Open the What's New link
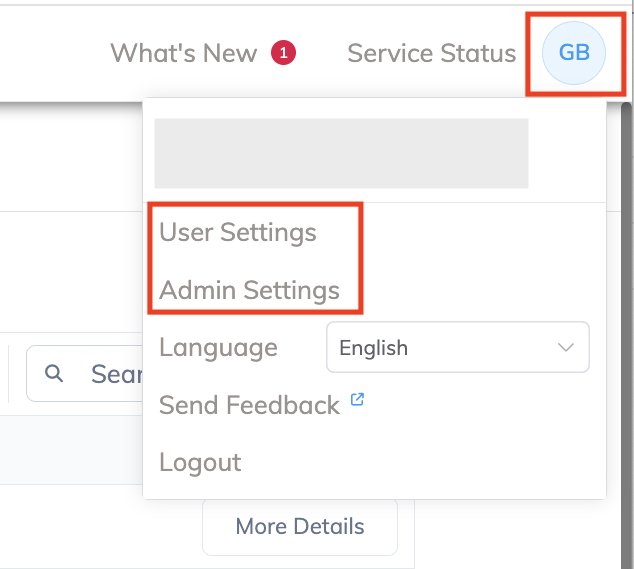 pyautogui.click(x=184, y=53)
